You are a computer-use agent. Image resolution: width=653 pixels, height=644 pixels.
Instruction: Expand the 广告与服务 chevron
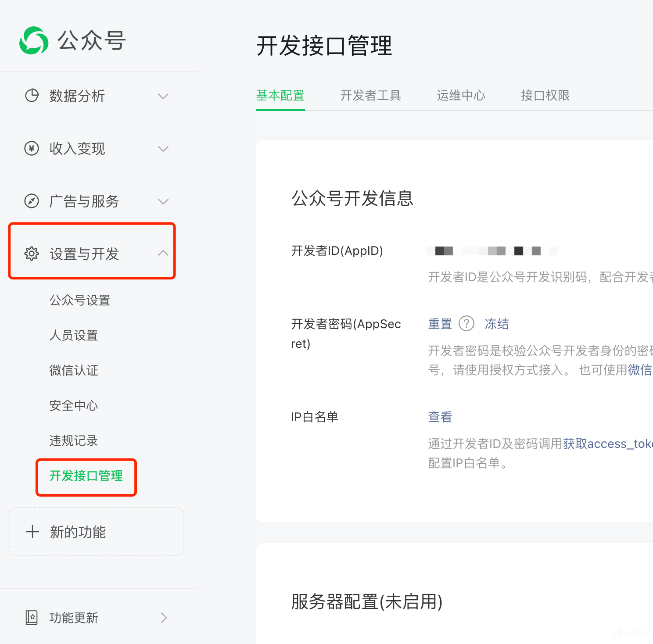pyautogui.click(x=163, y=201)
